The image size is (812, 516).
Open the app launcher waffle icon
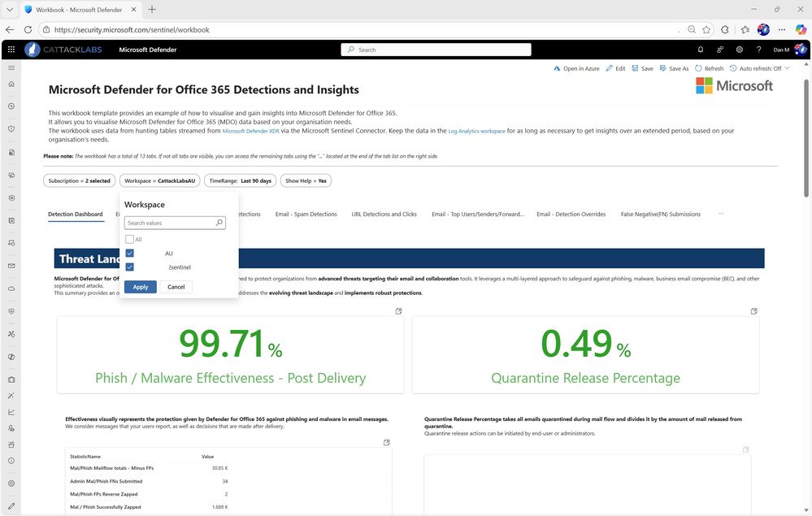coord(11,50)
